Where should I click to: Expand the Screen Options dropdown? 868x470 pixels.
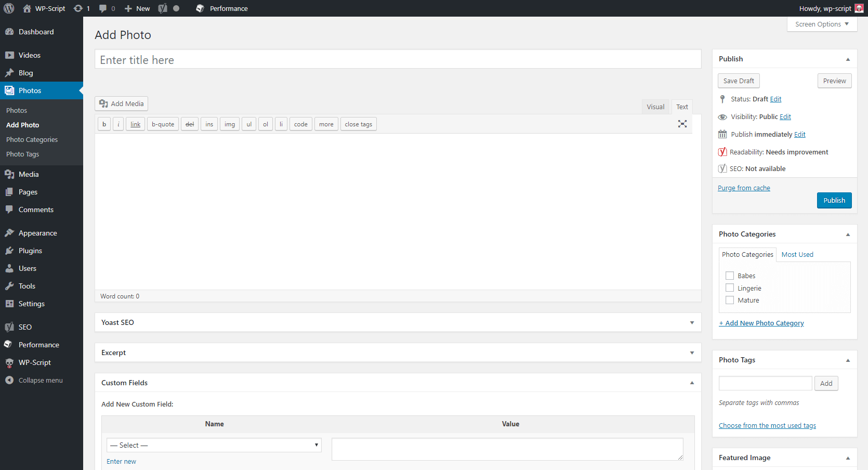(x=822, y=24)
